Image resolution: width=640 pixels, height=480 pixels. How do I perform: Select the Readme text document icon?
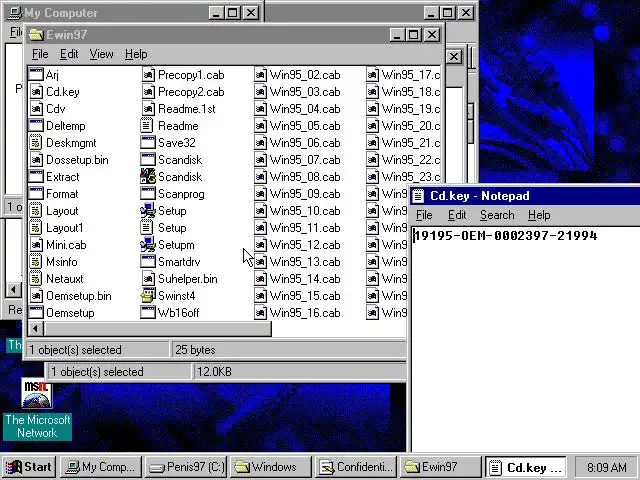(x=147, y=126)
